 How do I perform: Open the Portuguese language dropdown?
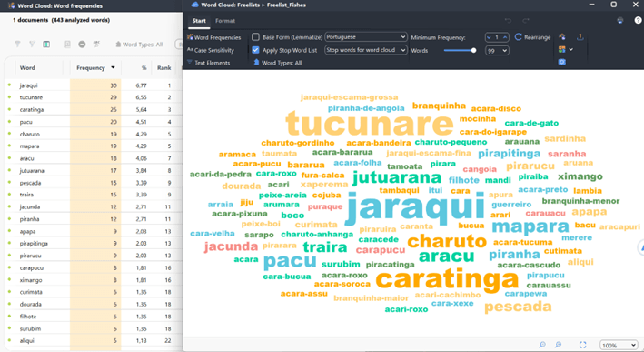tap(366, 37)
